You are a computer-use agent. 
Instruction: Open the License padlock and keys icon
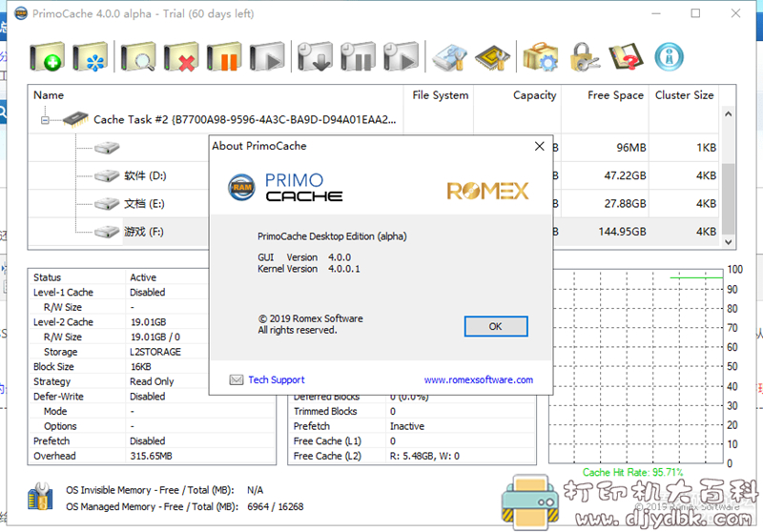click(584, 57)
